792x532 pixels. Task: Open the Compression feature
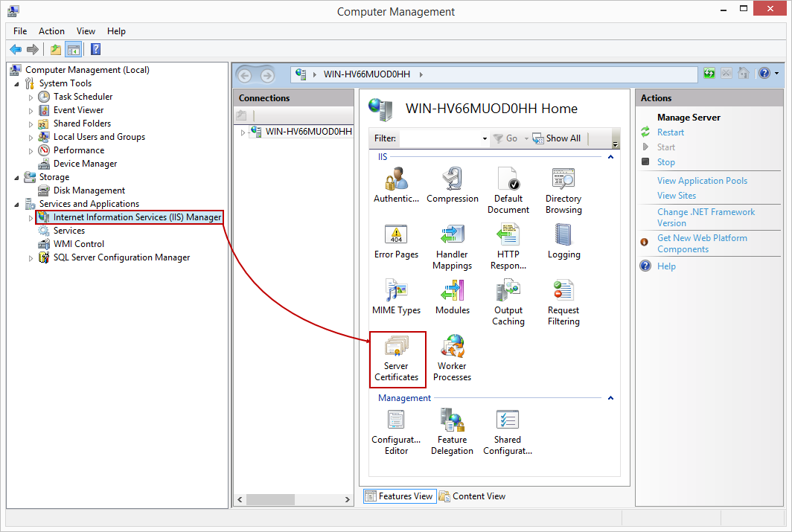(x=452, y=185)
